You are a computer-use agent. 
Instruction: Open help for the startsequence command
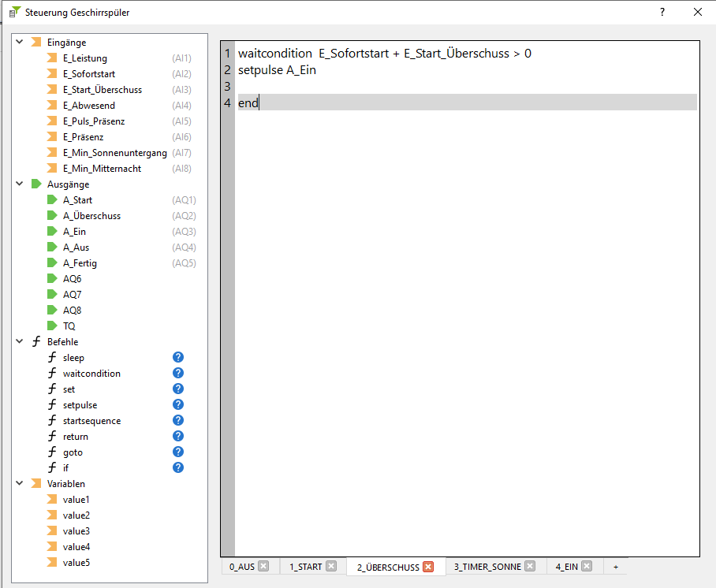click(x=178, y=420)
